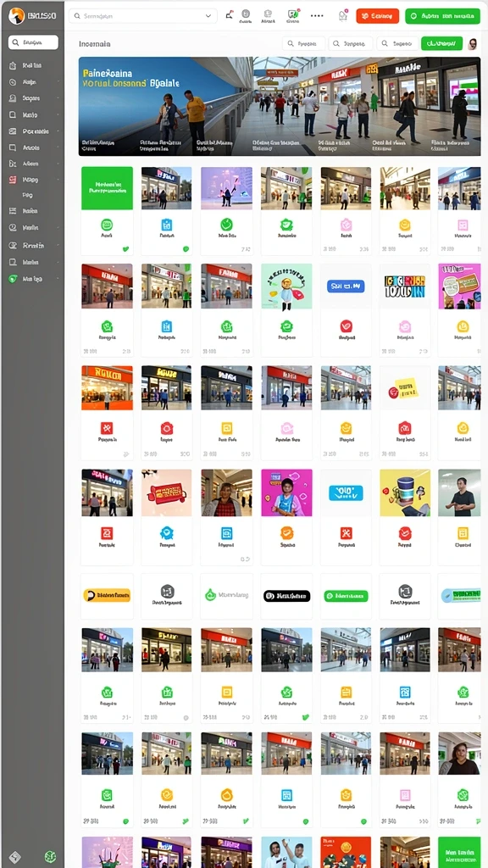Open the colorful graffiti lettering thumbnail
This screenshot has height=868, width=488.
(405, 287)
